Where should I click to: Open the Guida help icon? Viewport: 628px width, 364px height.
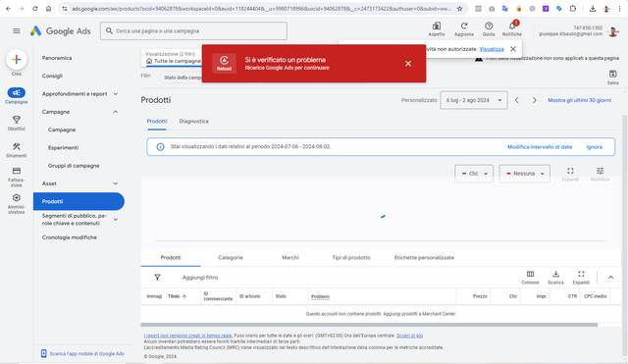pos(489,26)
